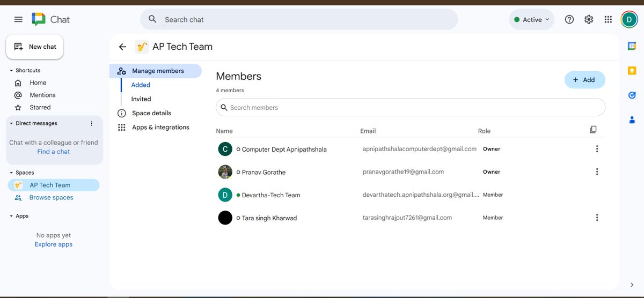
Task: Click the Add members button
Action: [585, 80]
